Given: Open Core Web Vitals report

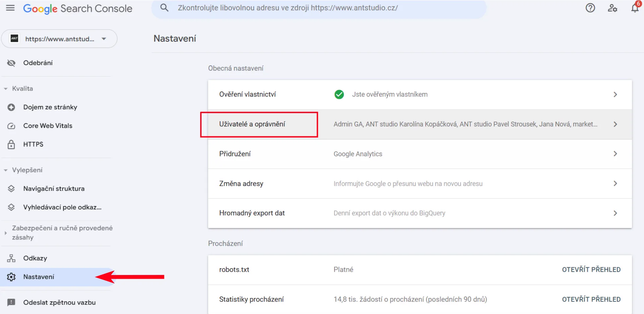Looking at the screenshot, I should tap(48, 126).
